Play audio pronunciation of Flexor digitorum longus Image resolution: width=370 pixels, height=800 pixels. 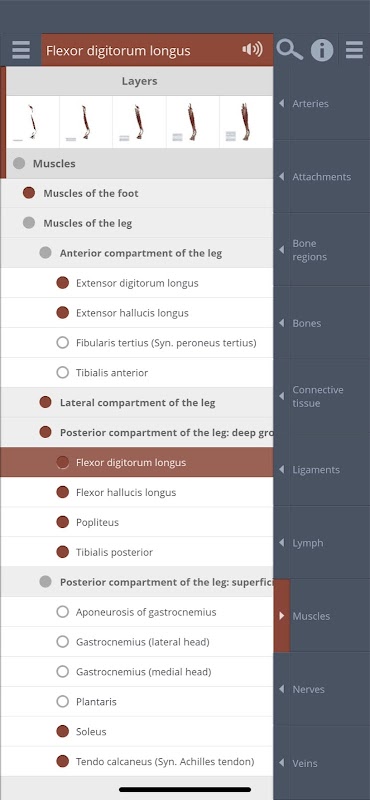[x=252, y=49]
